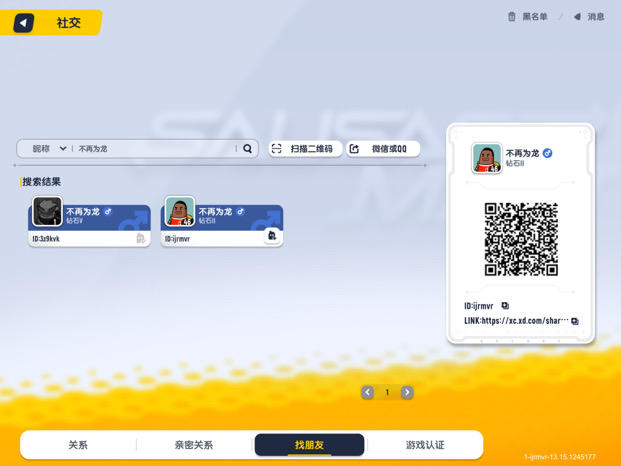Add friend icon on ID:3z9kvk card
Image resolution: width=621 pixels, height=466 pixels.
point(141,238)
